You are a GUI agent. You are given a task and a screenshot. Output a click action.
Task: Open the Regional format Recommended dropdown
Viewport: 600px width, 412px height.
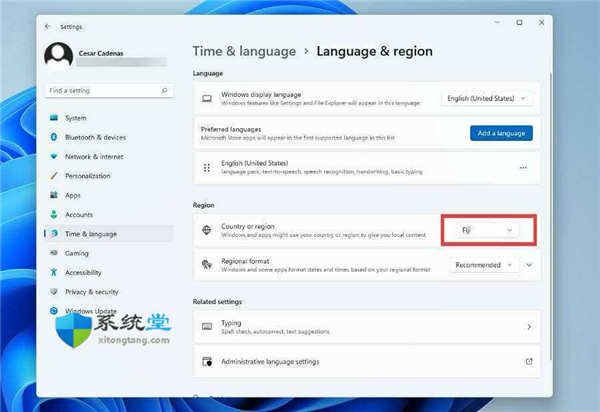click(483, 265)
